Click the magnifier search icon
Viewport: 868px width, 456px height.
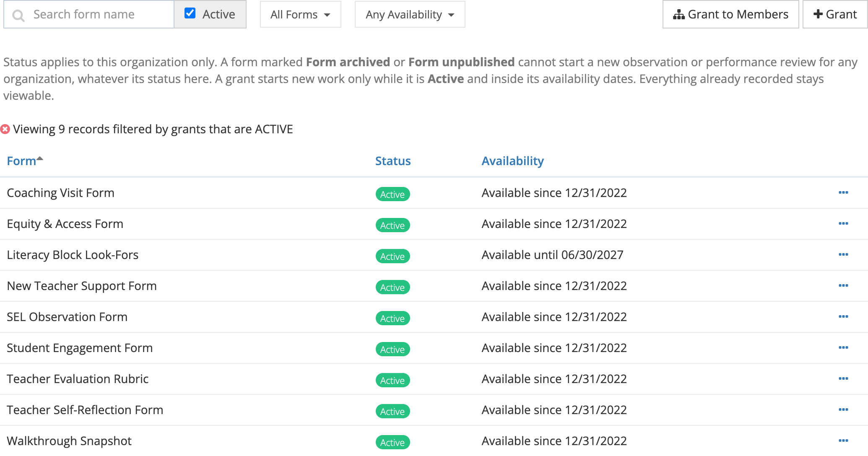click(x=18, y=16)
